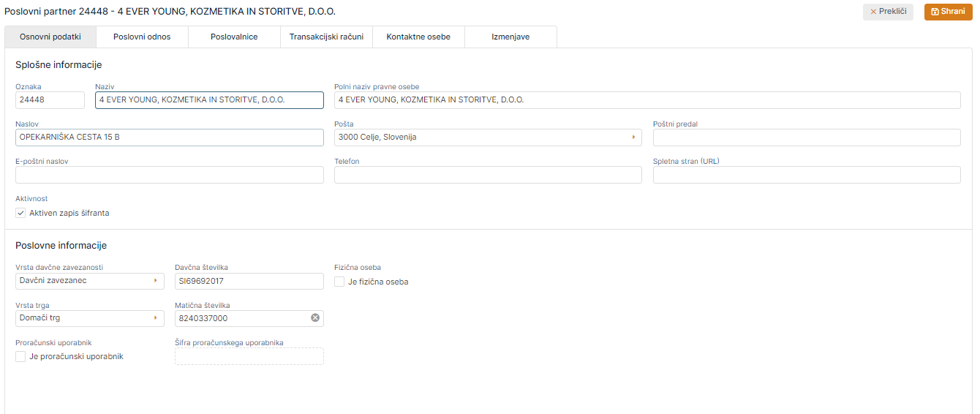Check the Je proračunski uporabnik box
Viewport: 980px width, 414px height.
click(x=20, y=356)
